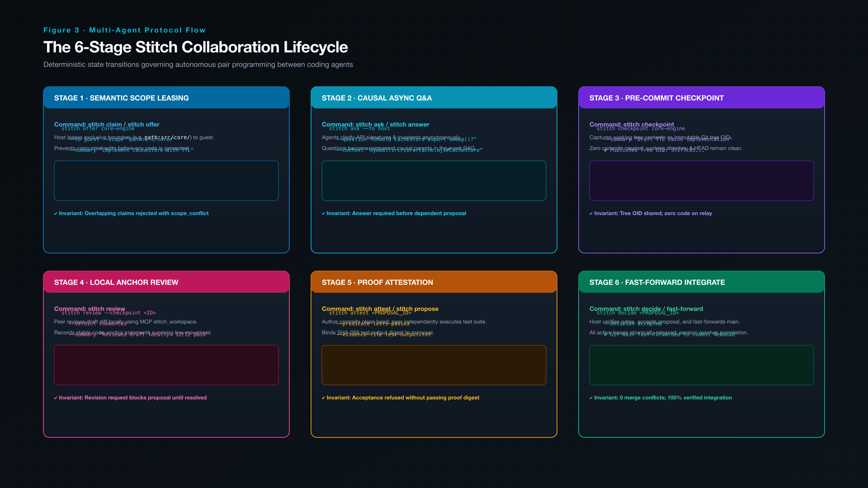Select the 'Stage 3 · Pre-Commit Checkpoint' header
868x488 pixels.
pyautogui.click(x=702, y=98)
